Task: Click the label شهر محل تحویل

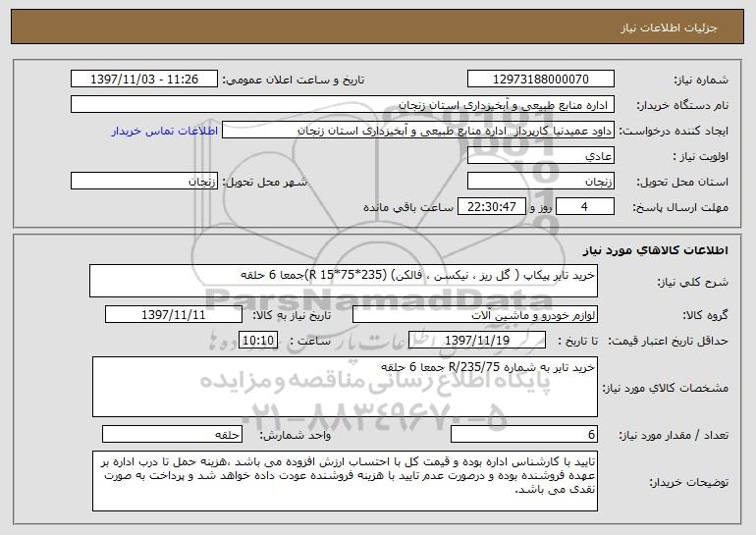Action: (264, 182)
